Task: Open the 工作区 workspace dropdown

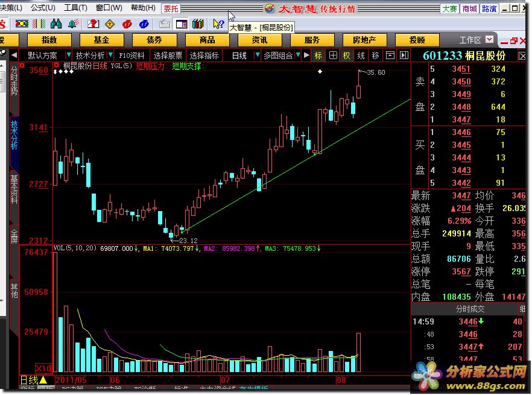Action: (x=489, y=39)
